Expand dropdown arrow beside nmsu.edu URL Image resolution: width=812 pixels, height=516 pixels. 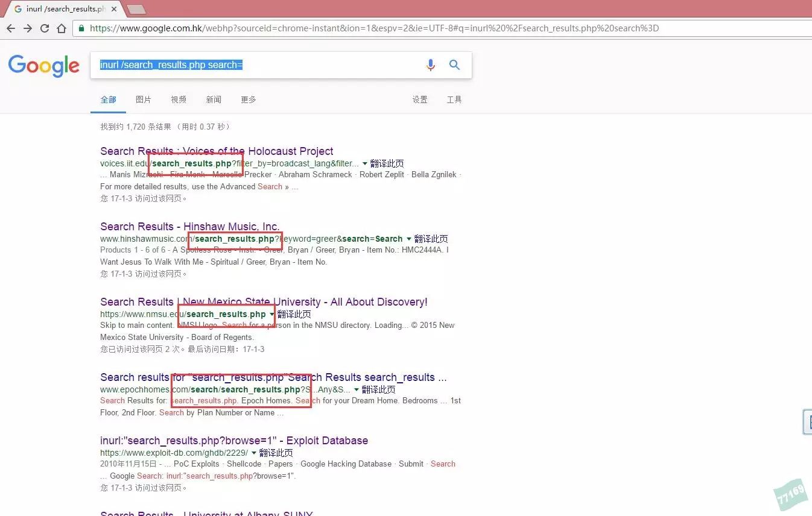coord(271,314)
